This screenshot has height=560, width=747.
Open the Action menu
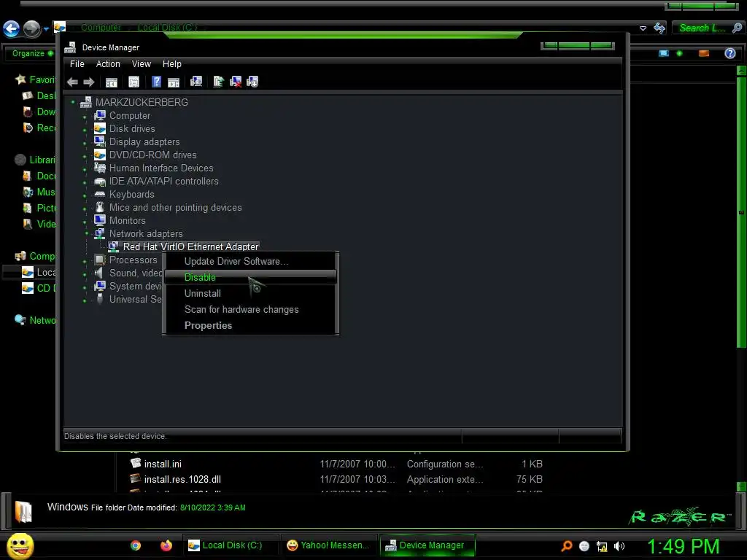point(108,64)
